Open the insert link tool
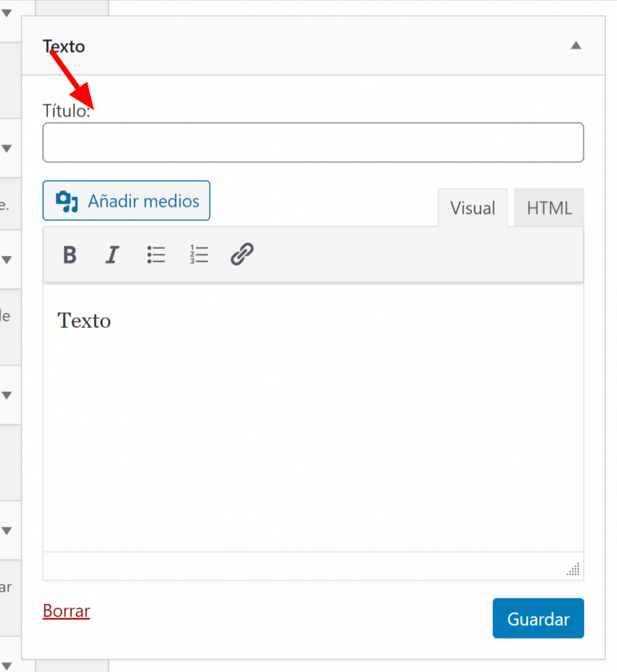The image size is (617, 672). tap(242, 254)
